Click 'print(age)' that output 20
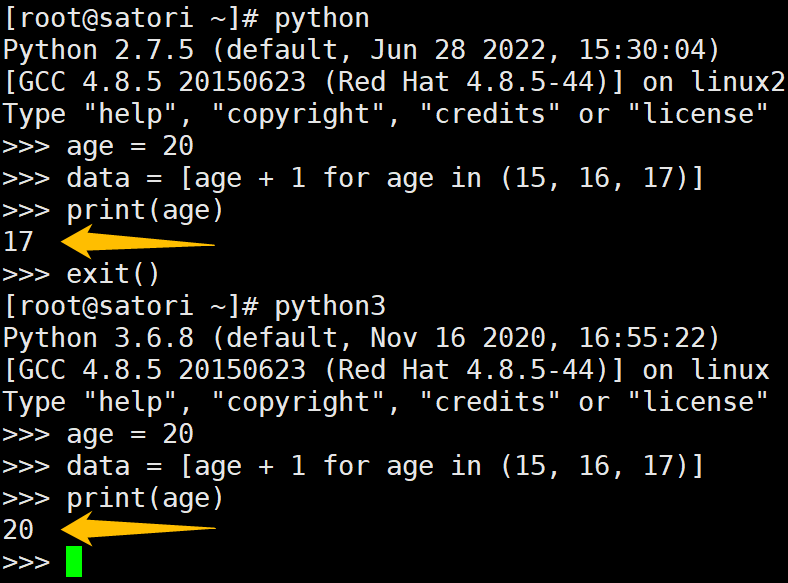 (145, 499)
